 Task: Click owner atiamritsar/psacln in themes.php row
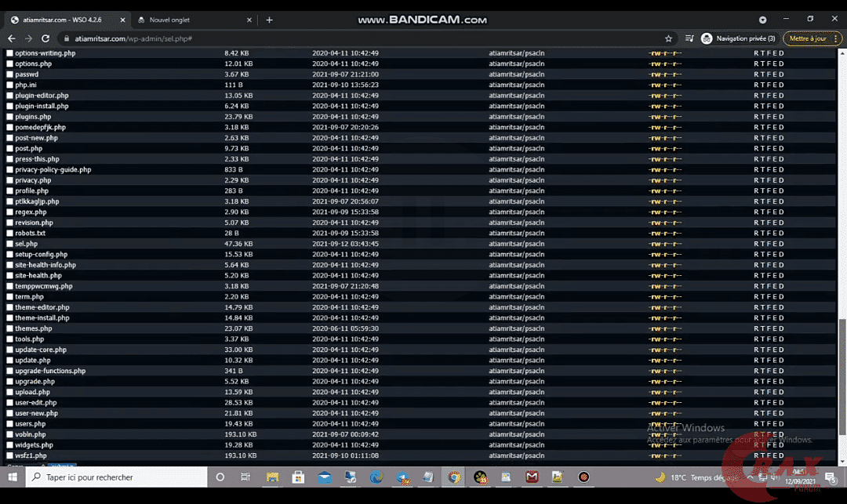pos(516,328)
